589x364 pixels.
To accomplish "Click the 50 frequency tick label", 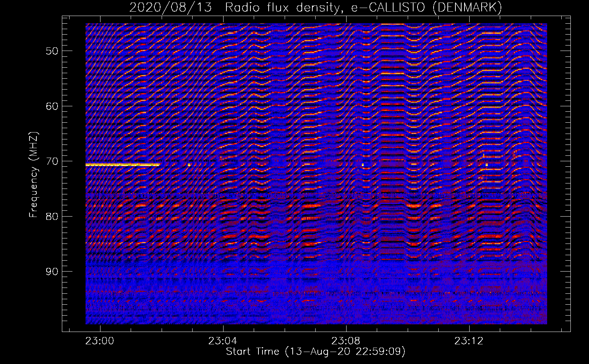I will click(52, 51).
